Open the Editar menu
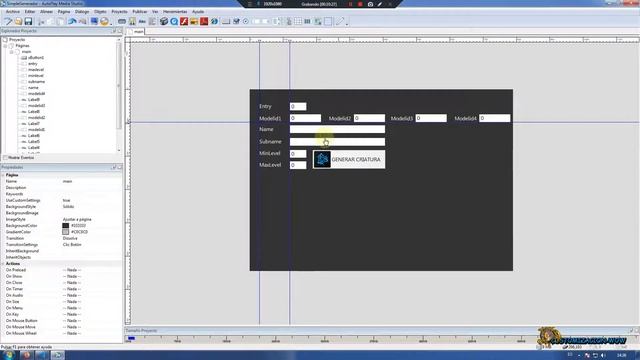 coord(30,12)
